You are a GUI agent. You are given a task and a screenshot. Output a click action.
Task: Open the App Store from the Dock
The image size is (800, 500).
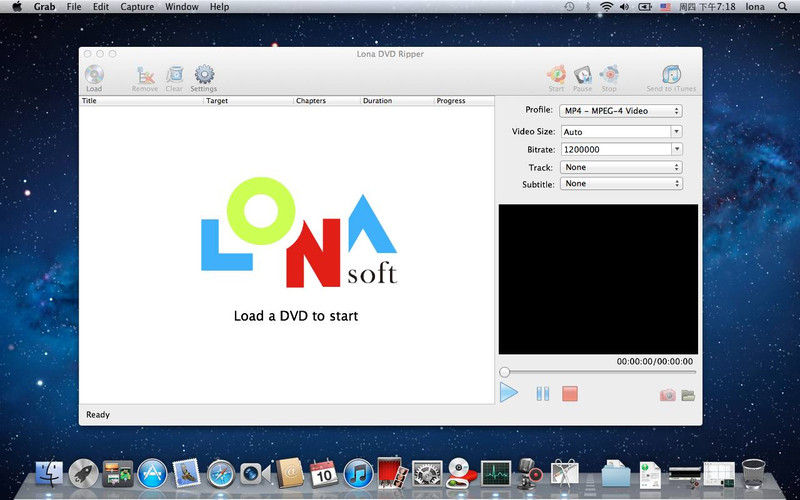click(x=152, y=473)
